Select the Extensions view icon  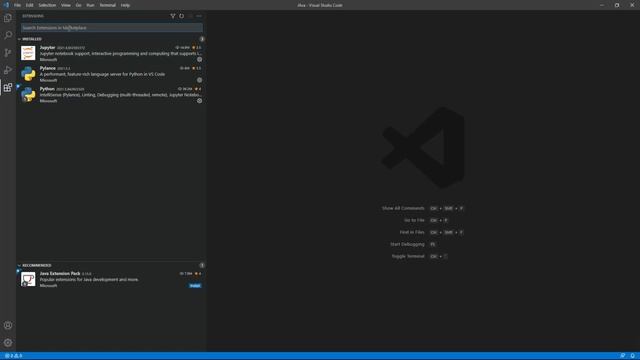click(x=8, y=87)
